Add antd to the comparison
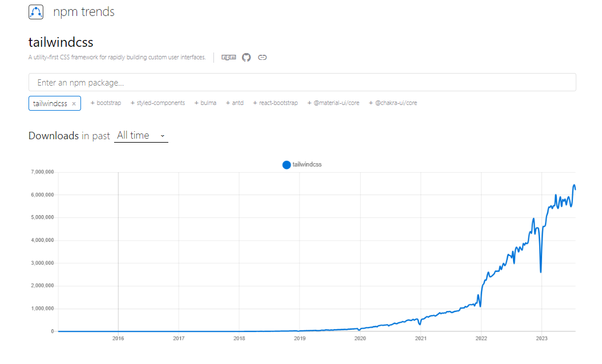 [x=235, y=103]
